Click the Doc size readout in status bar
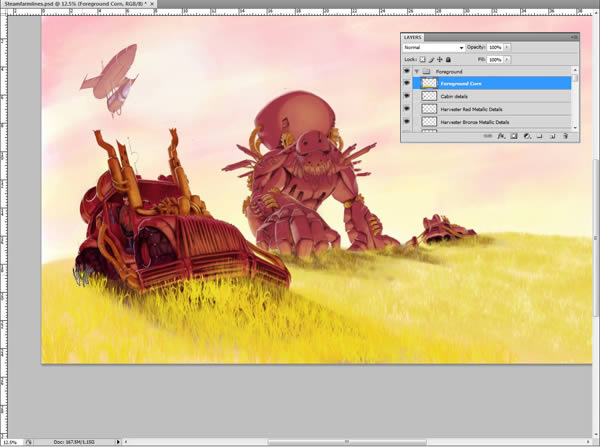 coord(74,442)
